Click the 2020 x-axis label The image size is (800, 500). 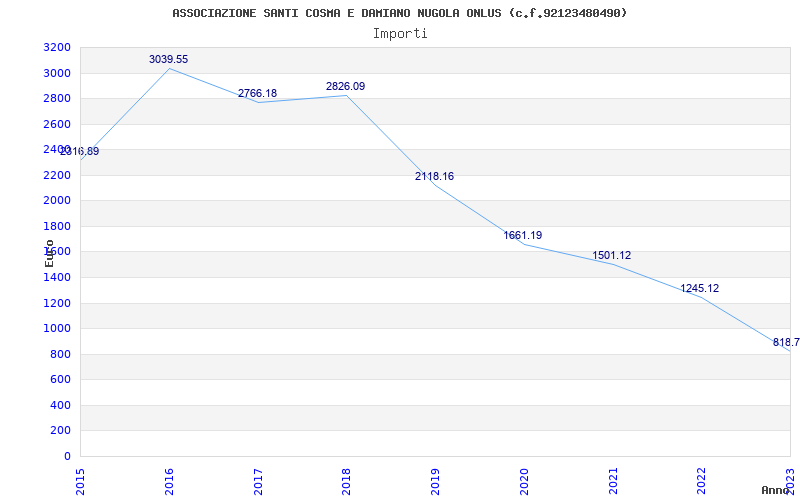pyautogui.click(x=523, y=481)
